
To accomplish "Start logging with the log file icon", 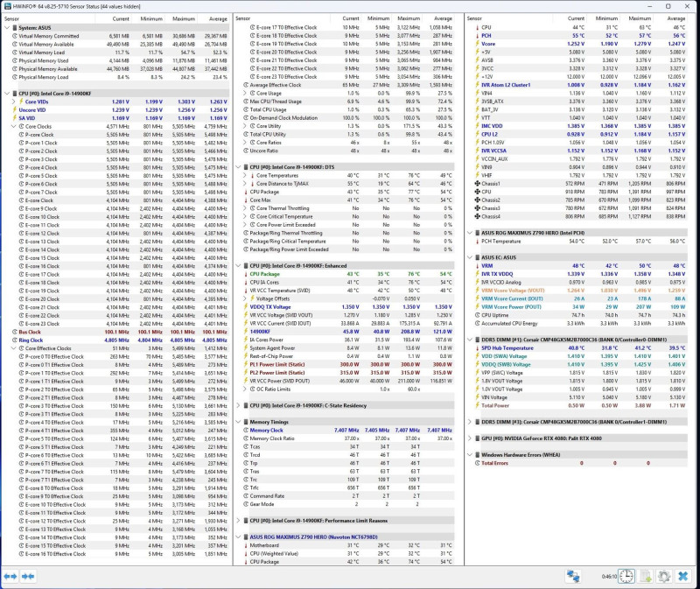I will coord(646,577).
